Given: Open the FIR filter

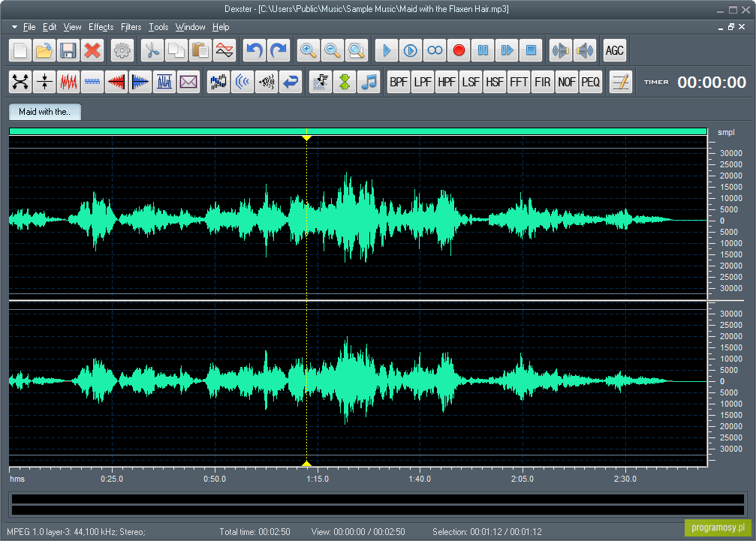Looking at the screenshot, I should [542, 82].
